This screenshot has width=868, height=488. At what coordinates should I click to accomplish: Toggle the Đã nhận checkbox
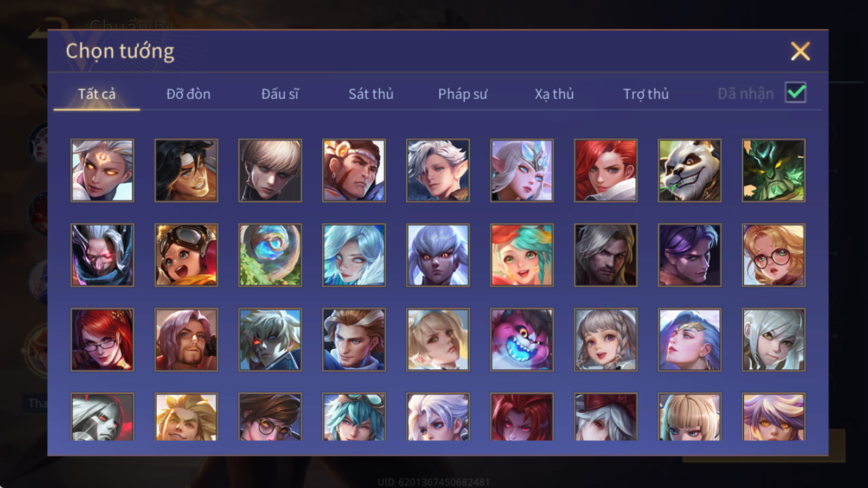tap(795, 93)
